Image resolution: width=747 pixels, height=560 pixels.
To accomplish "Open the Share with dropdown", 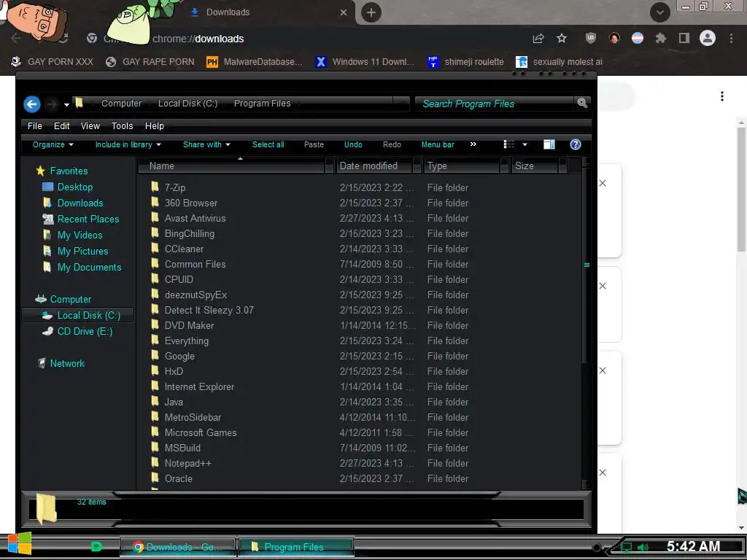I will pyautogui.click(x=206, y=145).
